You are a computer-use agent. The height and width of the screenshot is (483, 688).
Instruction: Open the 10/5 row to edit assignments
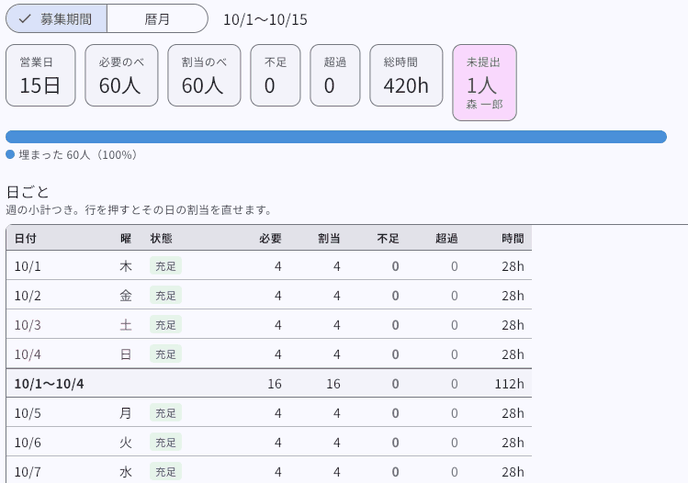[269, 412]
